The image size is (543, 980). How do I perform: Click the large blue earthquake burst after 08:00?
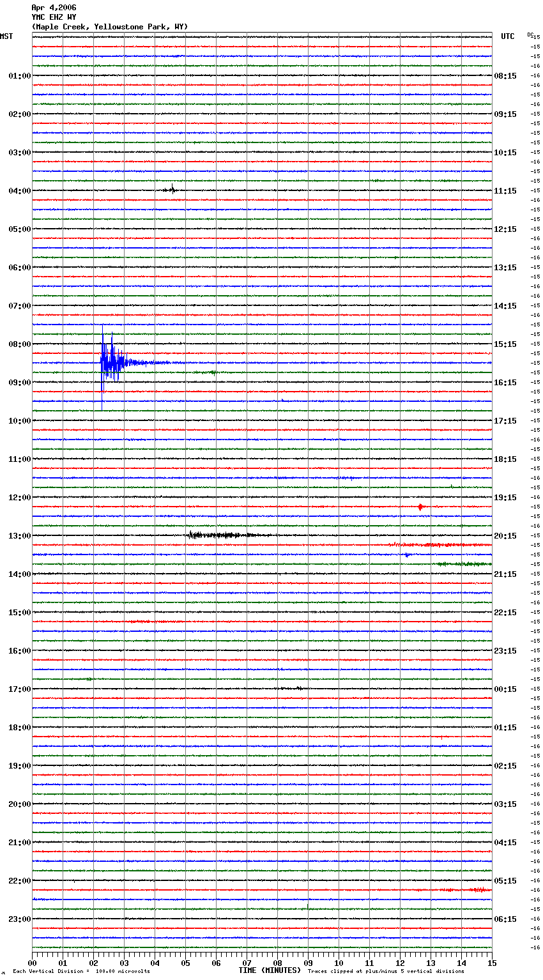(114, 364)
